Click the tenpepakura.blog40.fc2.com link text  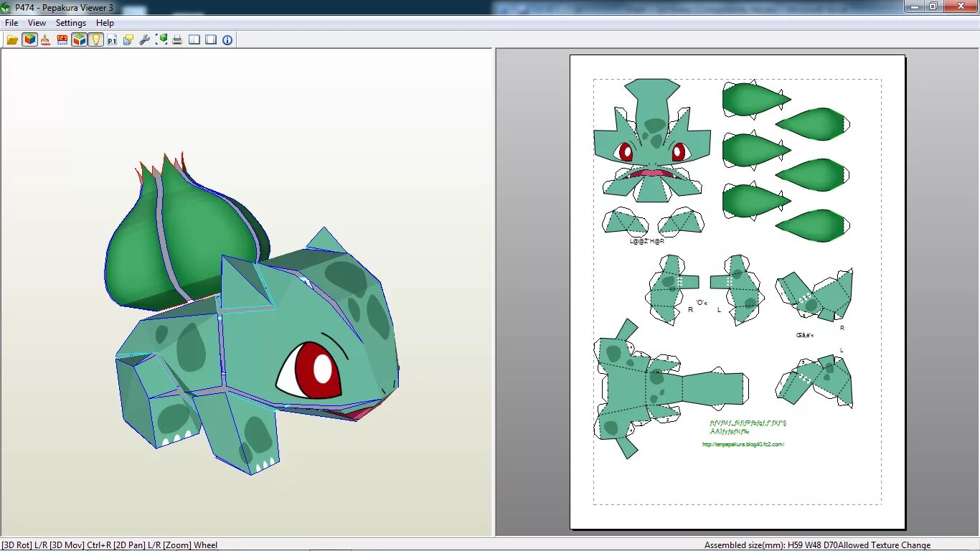click(x=743, y=444)
